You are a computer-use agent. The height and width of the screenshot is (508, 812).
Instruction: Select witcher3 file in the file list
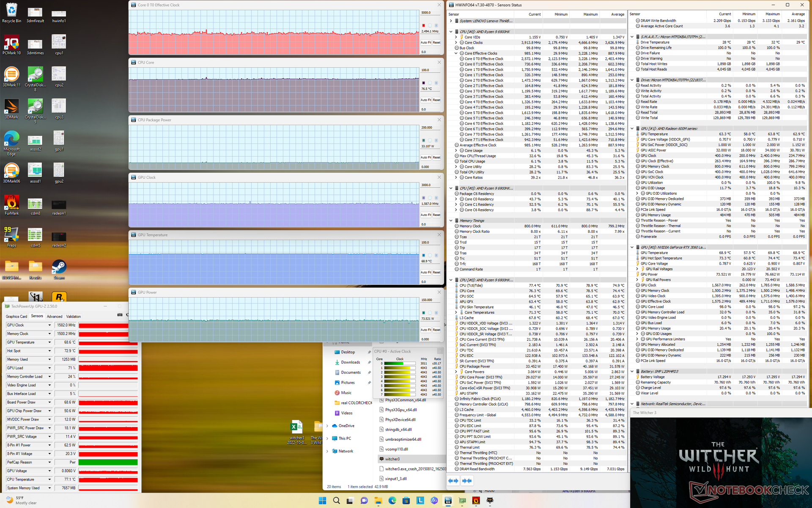coord(392,459)
